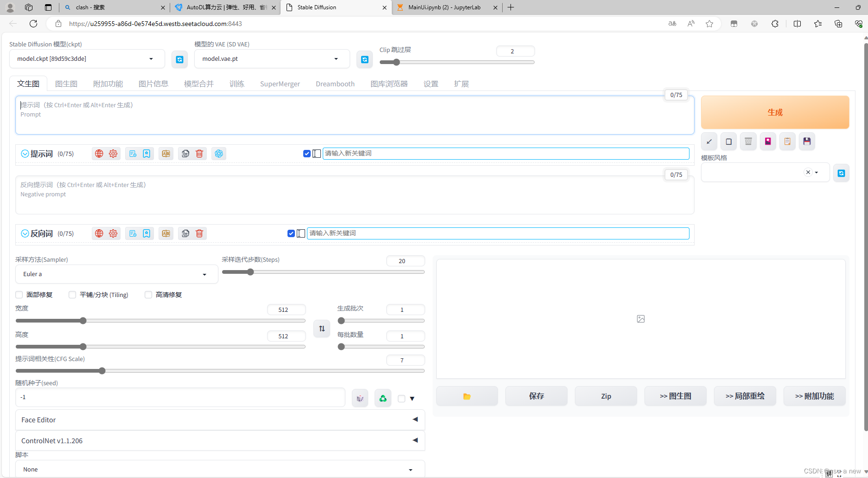Adjust the 采样迭代步数(Steps) slider
Viewport: 868px width, 478px height.
(x=323, y=272)
